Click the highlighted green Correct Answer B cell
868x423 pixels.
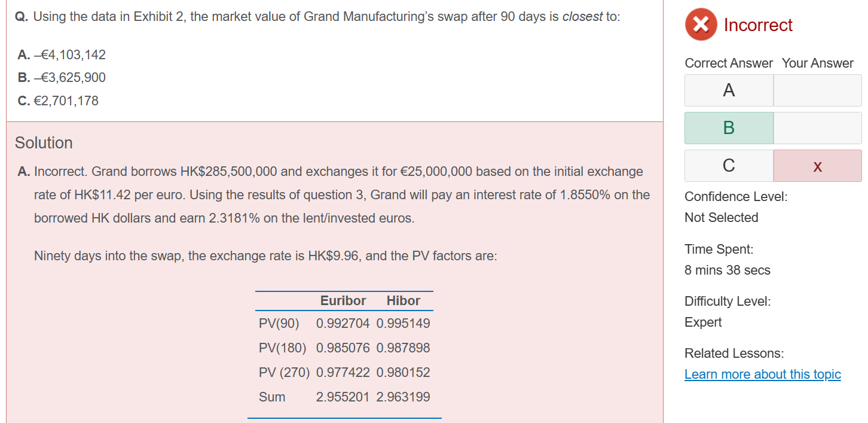pos(729,128)
